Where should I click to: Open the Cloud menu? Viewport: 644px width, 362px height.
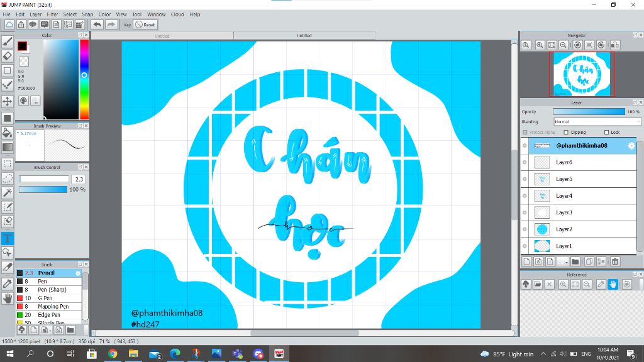[177, 14]
